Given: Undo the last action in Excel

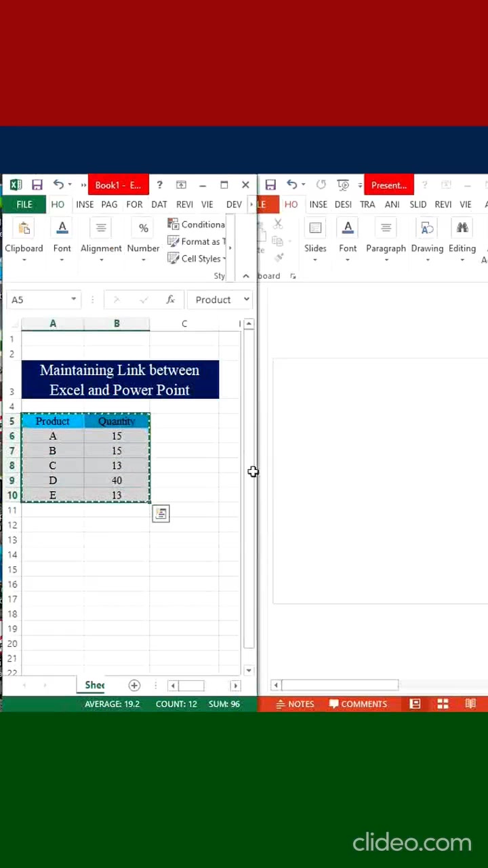Looking at the screenshot, I should pyautogui.click(x=58, y=184).
